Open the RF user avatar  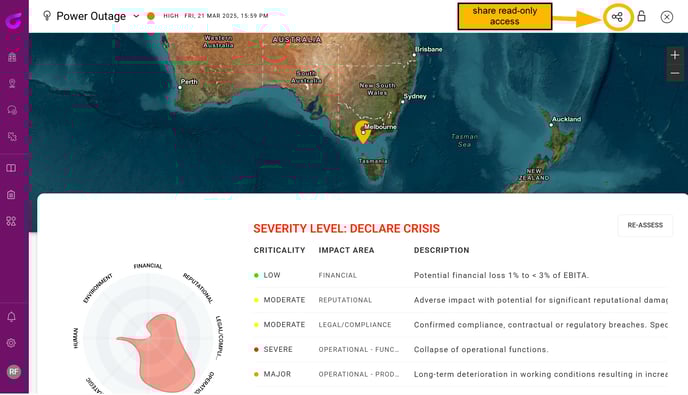point(14,372)
